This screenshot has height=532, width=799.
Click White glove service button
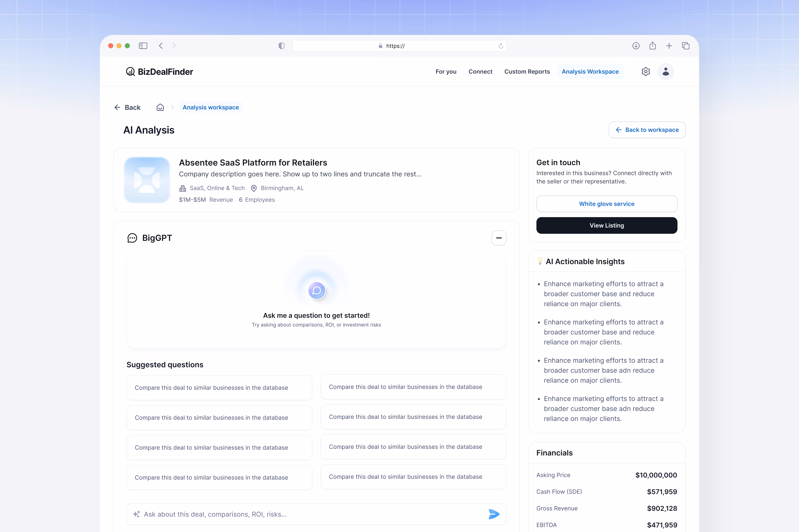[607, 204]
